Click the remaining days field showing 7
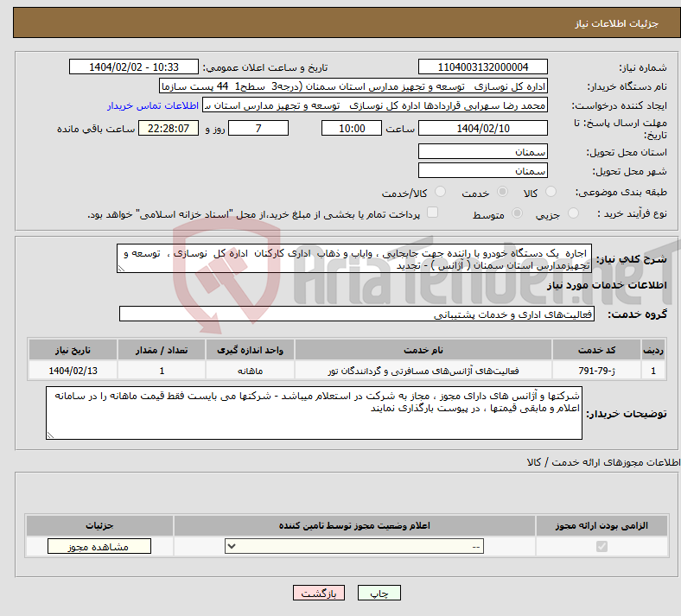This screenshot has width=681, height=616. (258, 128)
